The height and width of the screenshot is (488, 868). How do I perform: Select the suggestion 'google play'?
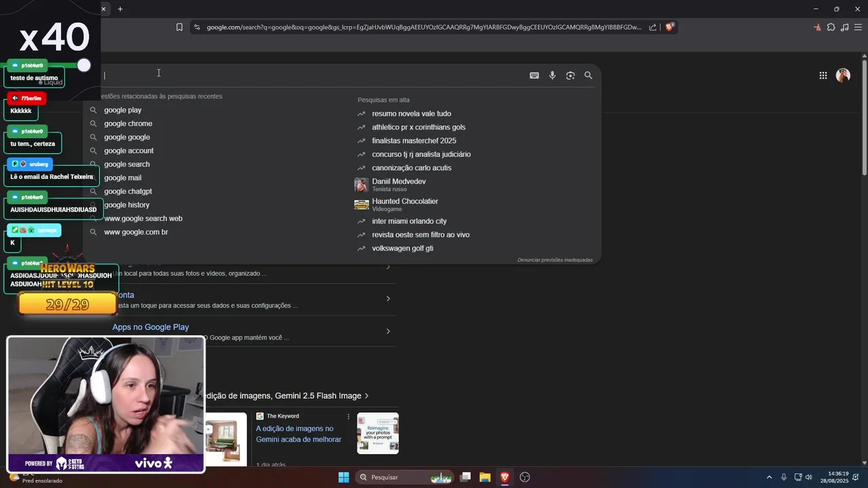click(x=123, y=110)
